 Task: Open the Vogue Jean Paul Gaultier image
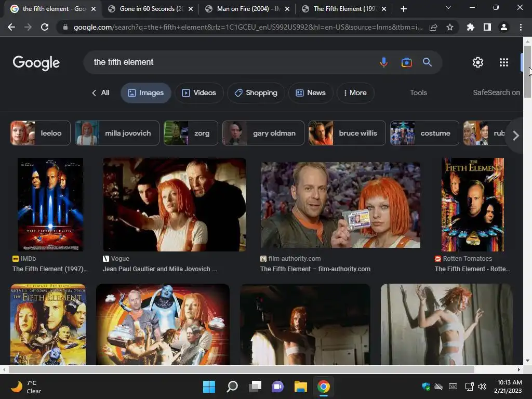[175, 205]
